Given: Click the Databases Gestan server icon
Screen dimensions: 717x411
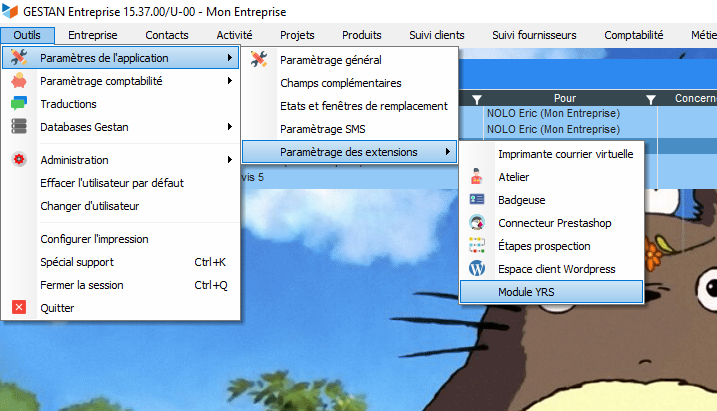Looking at the screenshot, I should pos(18,127).
